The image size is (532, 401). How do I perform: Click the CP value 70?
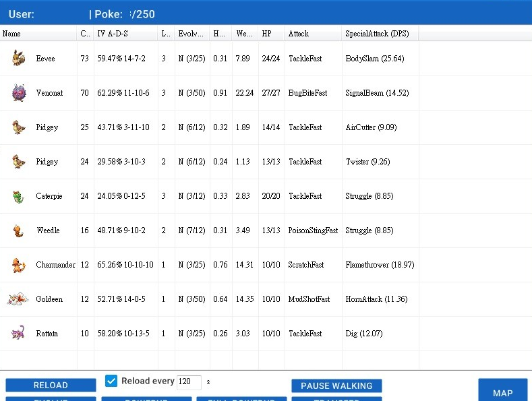click(84, 92)
